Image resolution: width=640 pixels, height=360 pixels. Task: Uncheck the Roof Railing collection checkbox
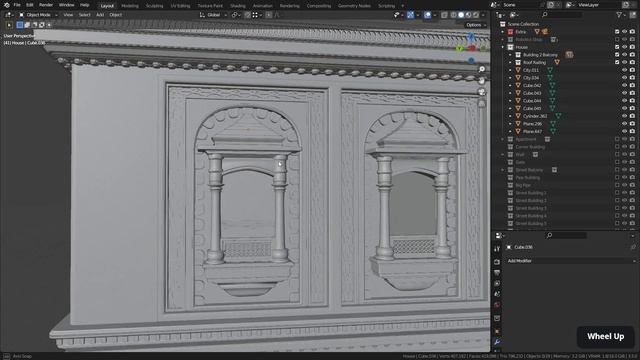[x=617, y=62]
